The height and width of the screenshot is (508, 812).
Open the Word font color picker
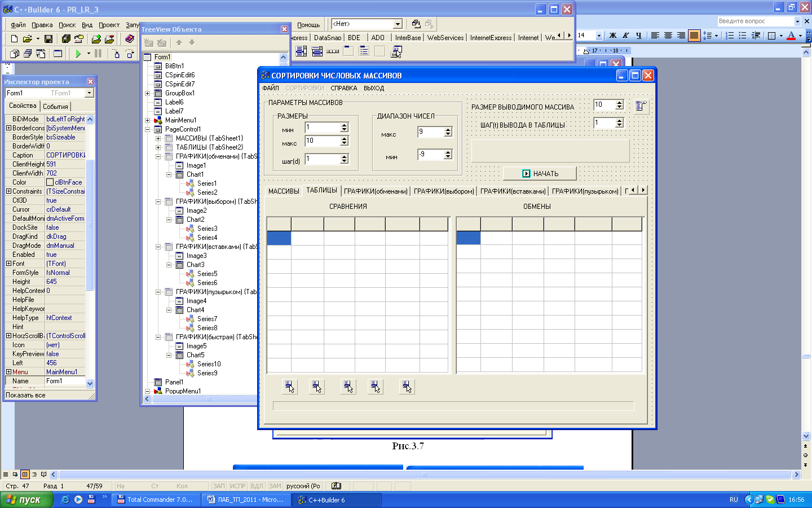point(800,36)
